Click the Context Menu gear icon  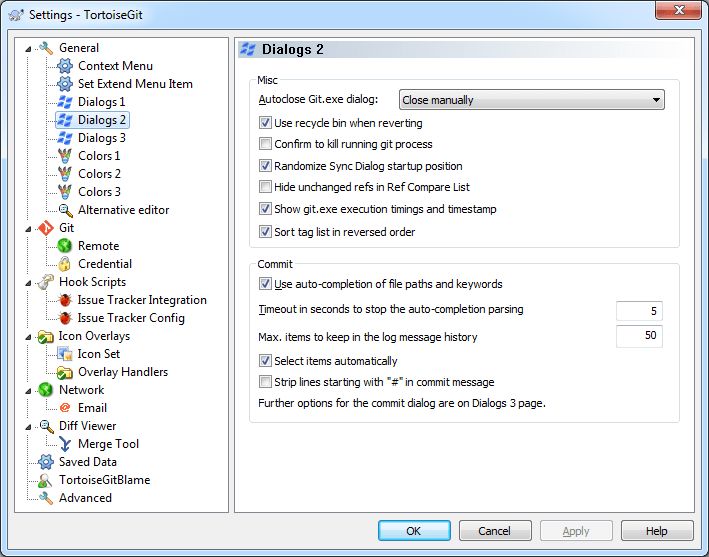65,66
